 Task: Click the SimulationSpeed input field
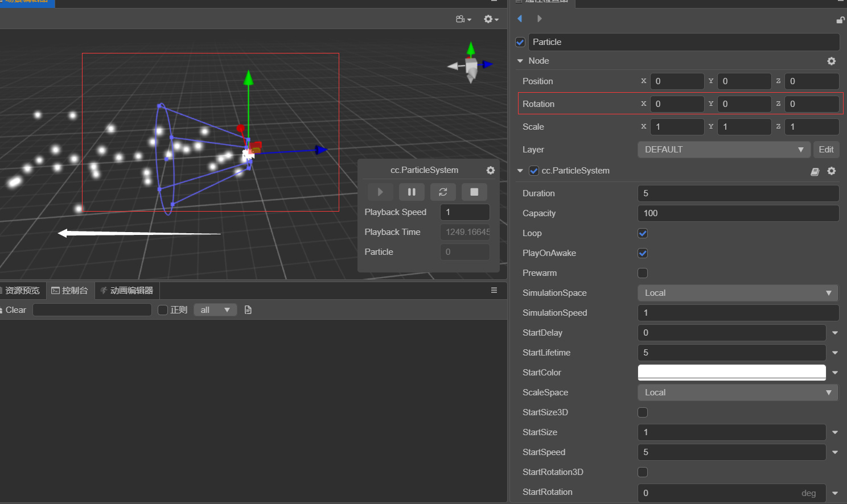pos(738,313)
